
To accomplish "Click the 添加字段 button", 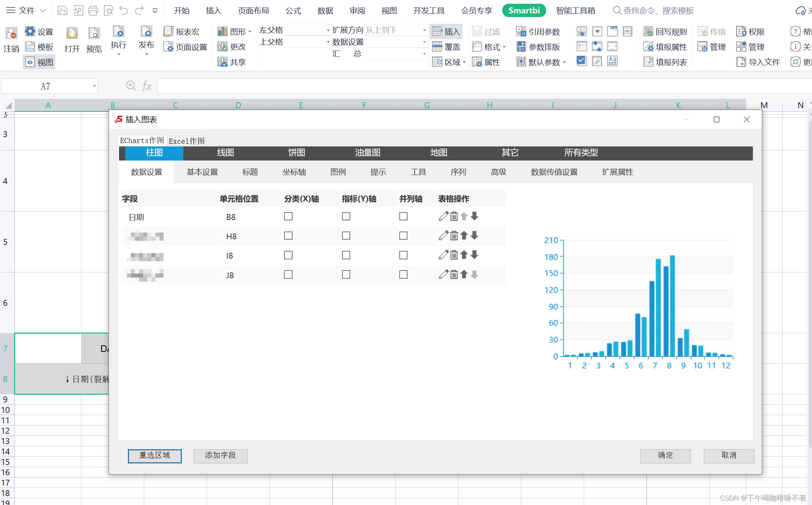I will point(220,456).
